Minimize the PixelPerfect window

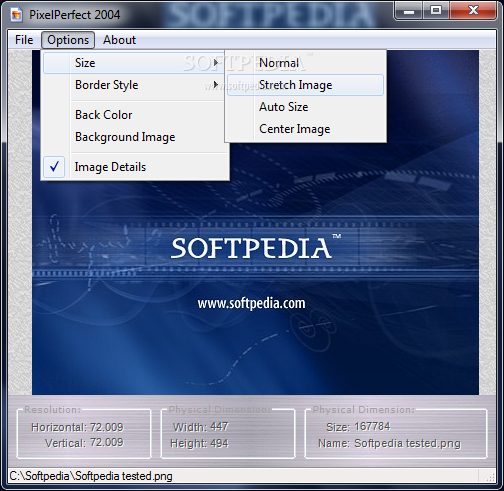point(409,11)
